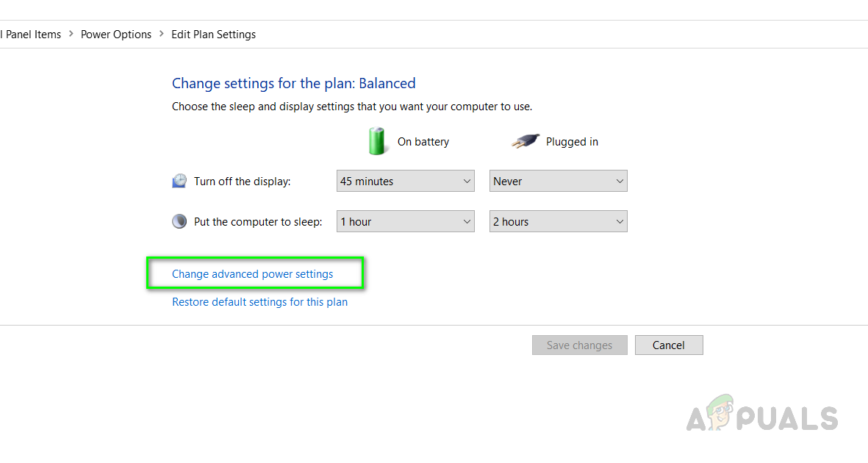Click the monitor clock icon beside display setting
The height and width of the screenshot is (463, 868).
coord(179,181)
